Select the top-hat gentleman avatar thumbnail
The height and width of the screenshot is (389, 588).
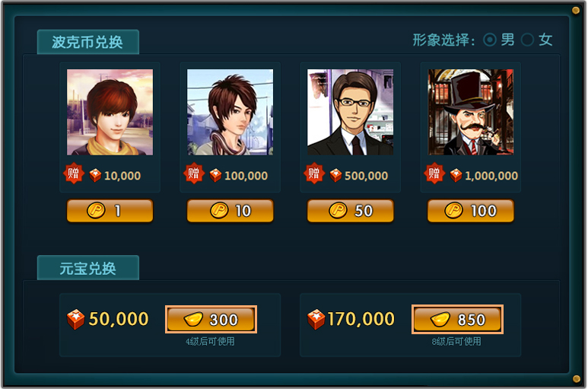pos(471,112)
